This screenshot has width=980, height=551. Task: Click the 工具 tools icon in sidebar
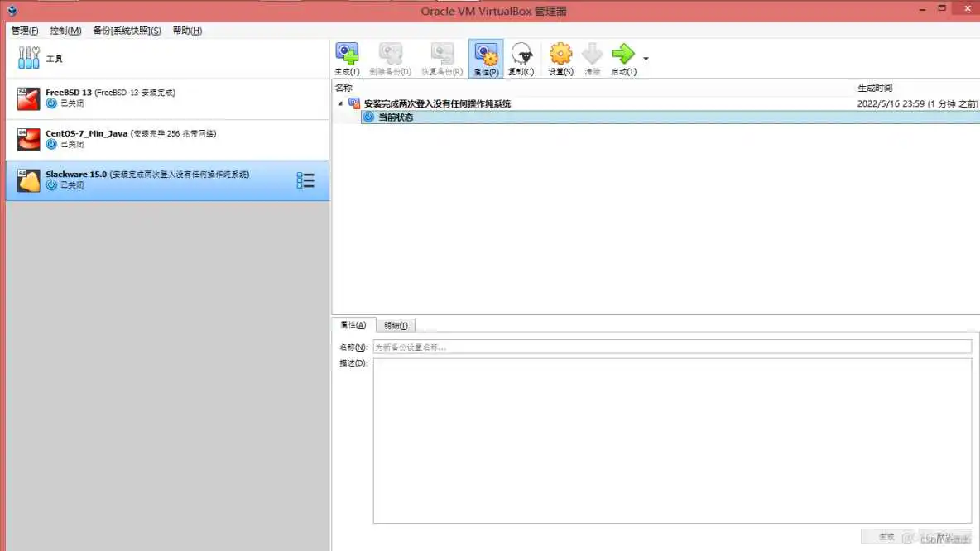tap(29, 58)
